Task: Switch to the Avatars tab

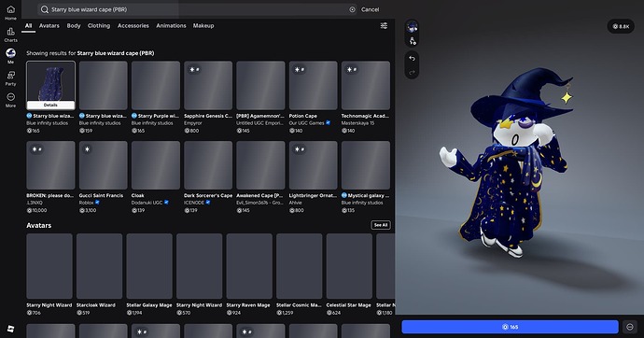Action: point(49,25)
